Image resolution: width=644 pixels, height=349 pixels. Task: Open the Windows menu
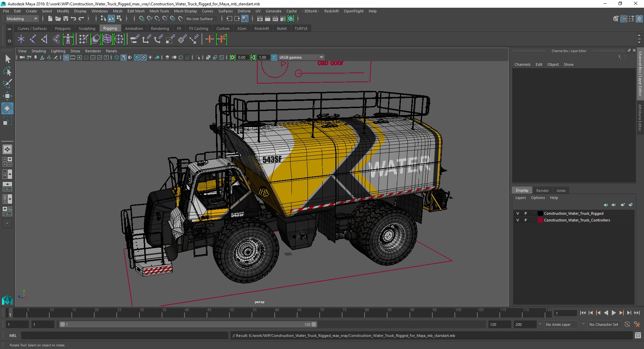coord(100,11)
